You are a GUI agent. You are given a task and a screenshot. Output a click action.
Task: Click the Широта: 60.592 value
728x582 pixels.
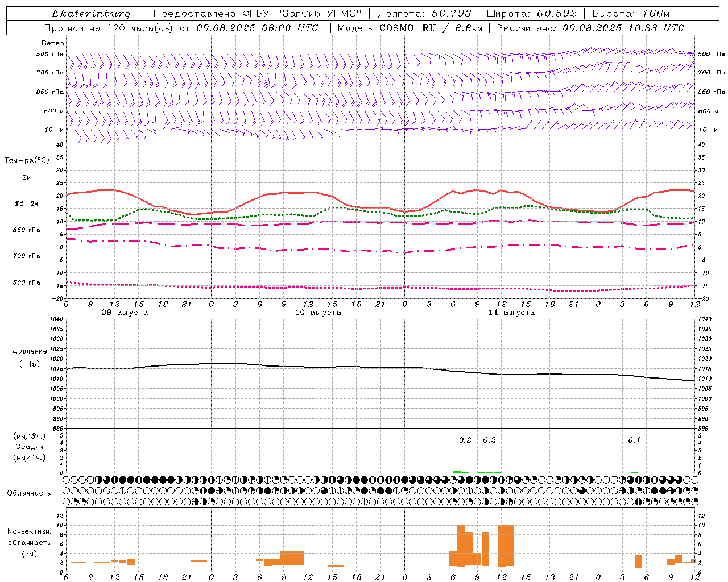pyautogui.click(x=531, y=14)
